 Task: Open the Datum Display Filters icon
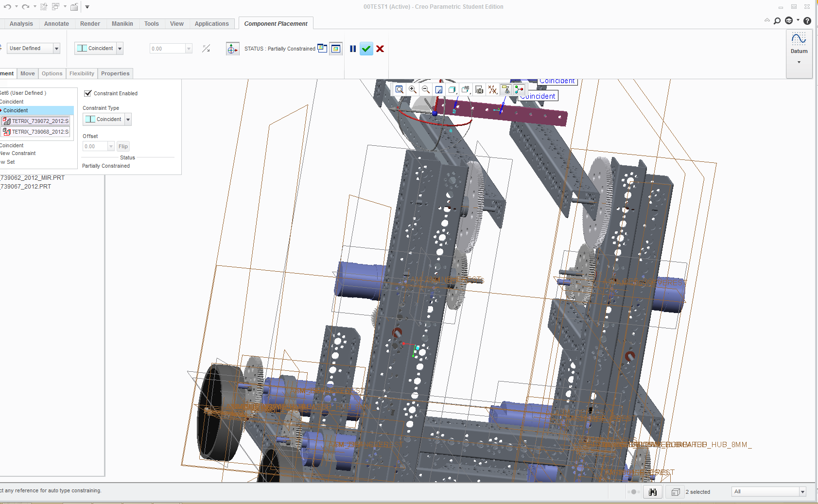pyautogui.click(x=492, y=89)
